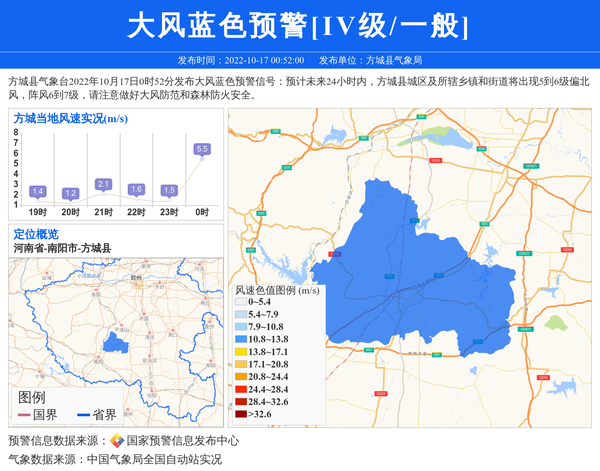The width and height of the screenshot is (600, 471).
Task: Click the 大风蓝色预警 title heading
Action: (x=299, y=26)
